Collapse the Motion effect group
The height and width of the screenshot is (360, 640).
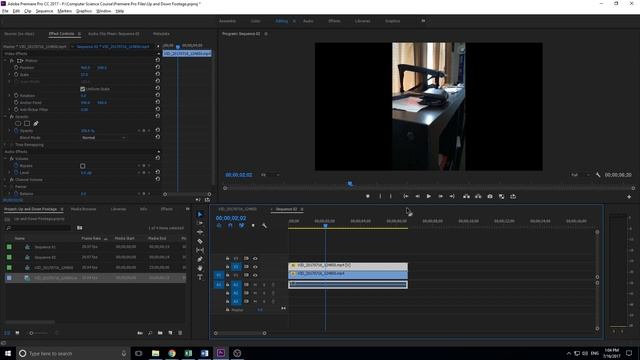[5, 60]
